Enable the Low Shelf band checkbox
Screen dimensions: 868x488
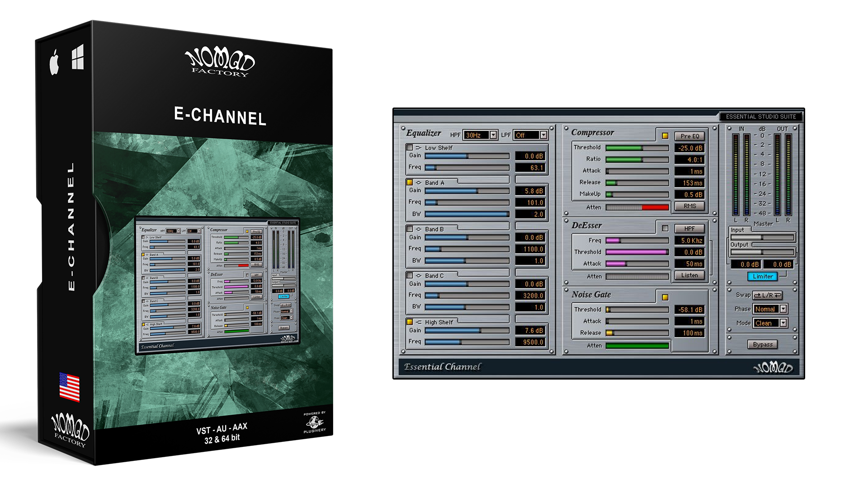[x=410, y=147]
